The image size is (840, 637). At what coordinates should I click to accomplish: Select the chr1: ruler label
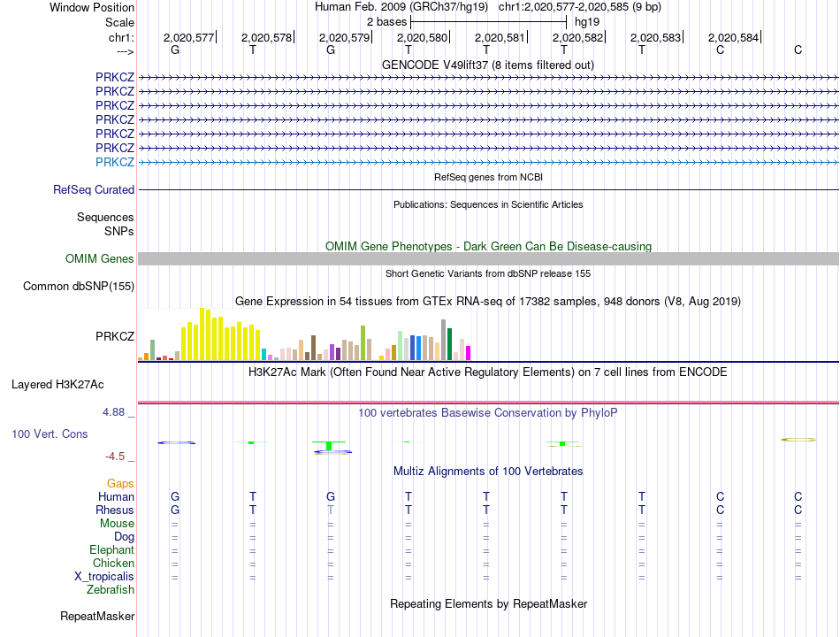coord(121,37)
